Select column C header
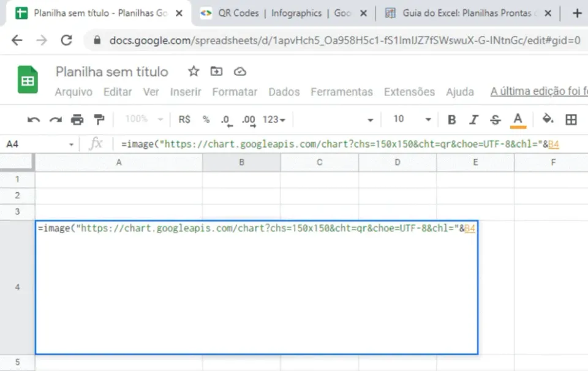 point(320,162)
